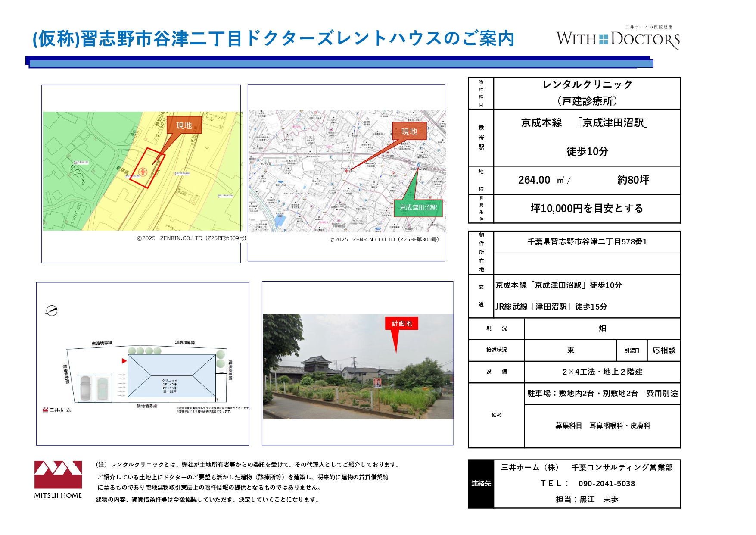Click the With Doctors logo
This screenshot has height=535, width=756.
[x=618, y=38]
